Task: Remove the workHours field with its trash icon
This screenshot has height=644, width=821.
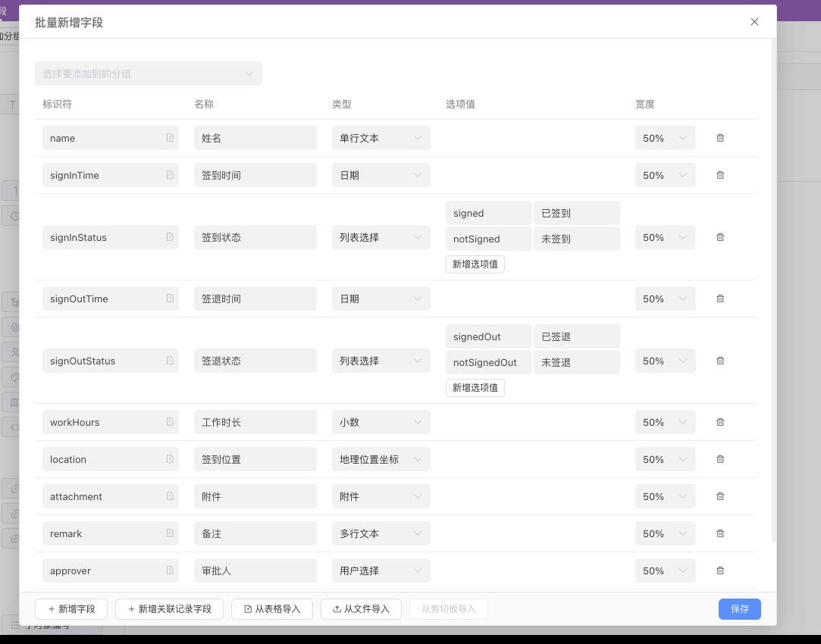Action: [719, 422]
